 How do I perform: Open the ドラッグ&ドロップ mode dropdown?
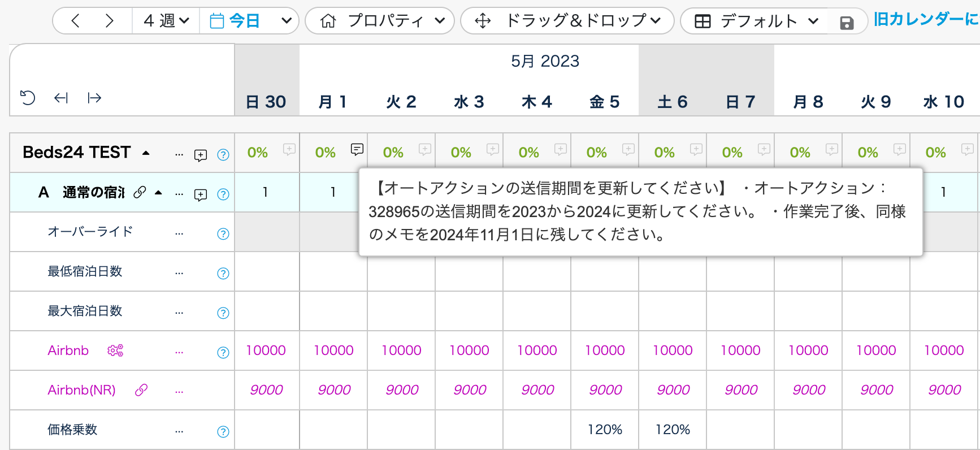tap(567, 21)
